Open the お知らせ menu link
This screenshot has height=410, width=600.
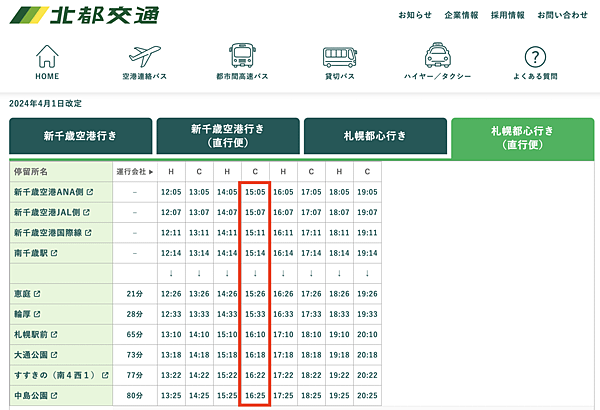(415, 15)
